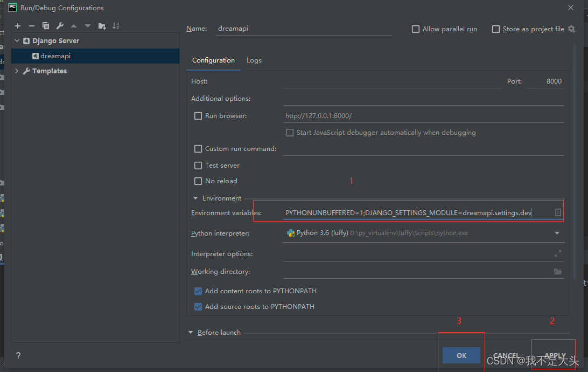The height and width of the screenshot is (372, 588).
Task: Enable Allow parallel run
Action: point(415,29)
